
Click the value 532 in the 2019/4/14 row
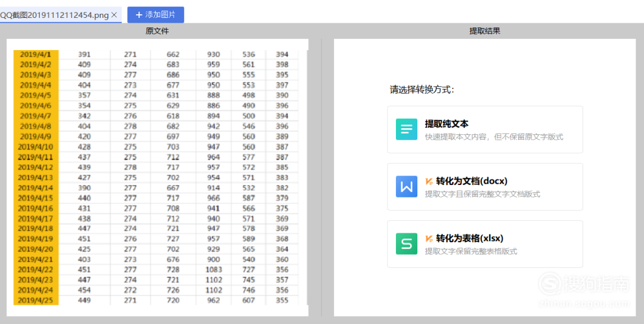tap(249, 188)
